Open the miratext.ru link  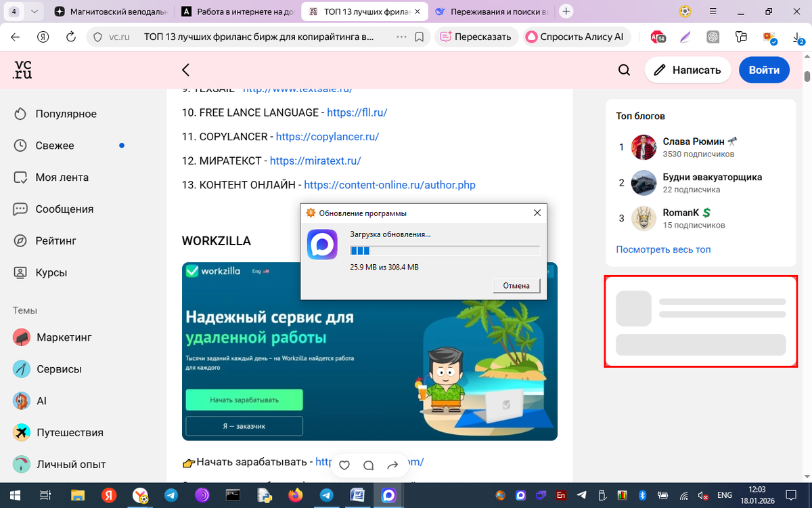click(x=315, y=161)
